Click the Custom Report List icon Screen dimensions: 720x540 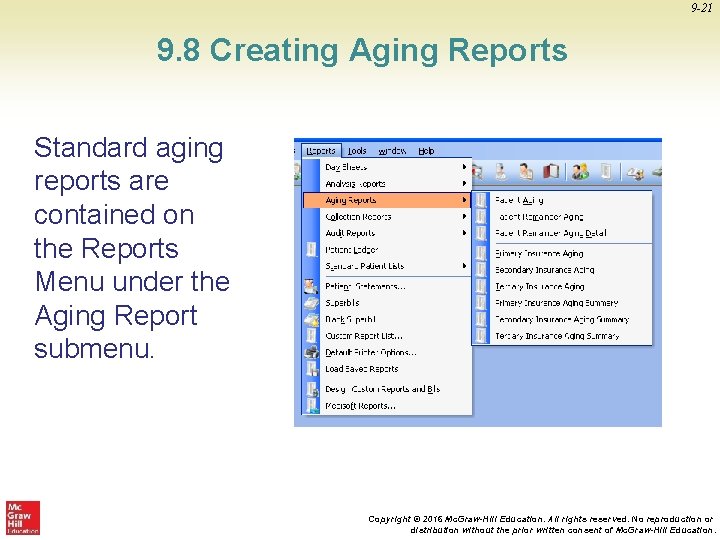311,336
